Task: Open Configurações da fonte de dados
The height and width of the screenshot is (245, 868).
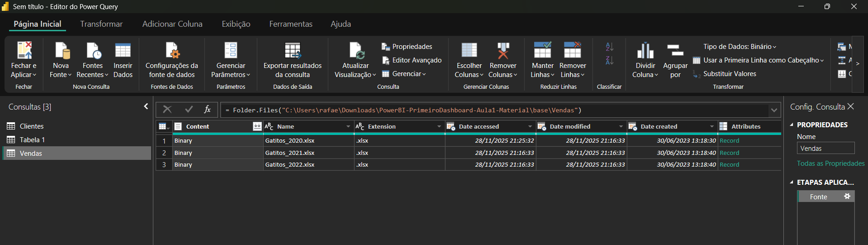Action: pos(172,51)
